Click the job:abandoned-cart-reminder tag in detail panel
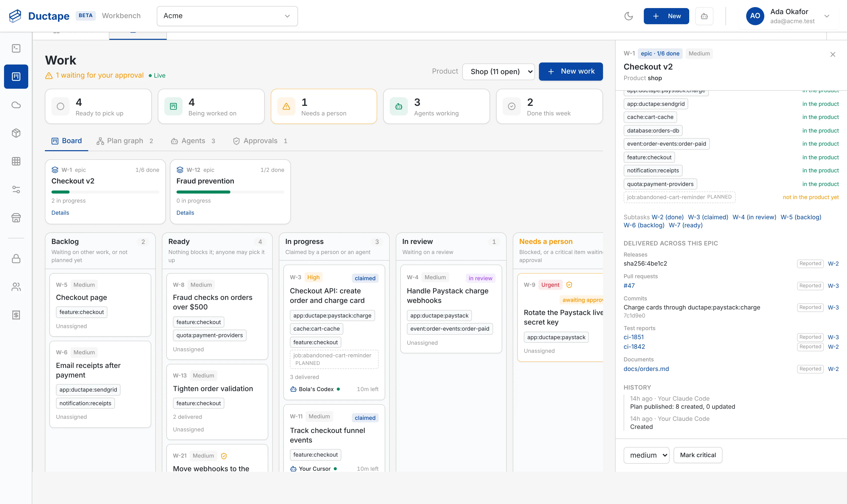847x504 pixels. click(x=679, y=197)
